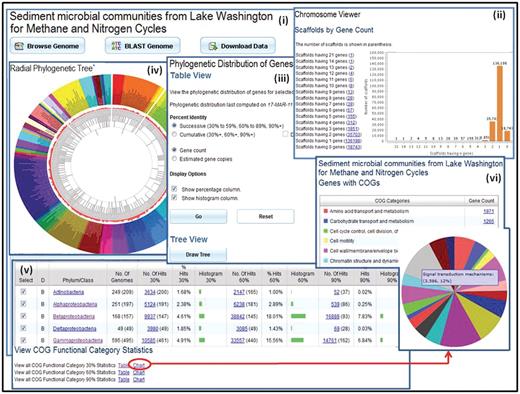Viewport: 520px width, 394px height.
Task: Click Actinobacteria 30% hits count link
Action: (150, 292)
